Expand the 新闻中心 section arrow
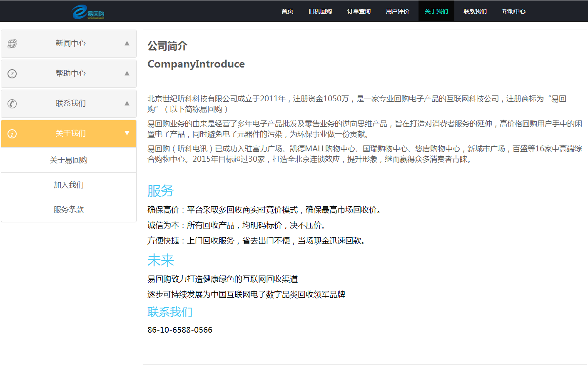 click(127, 43)
